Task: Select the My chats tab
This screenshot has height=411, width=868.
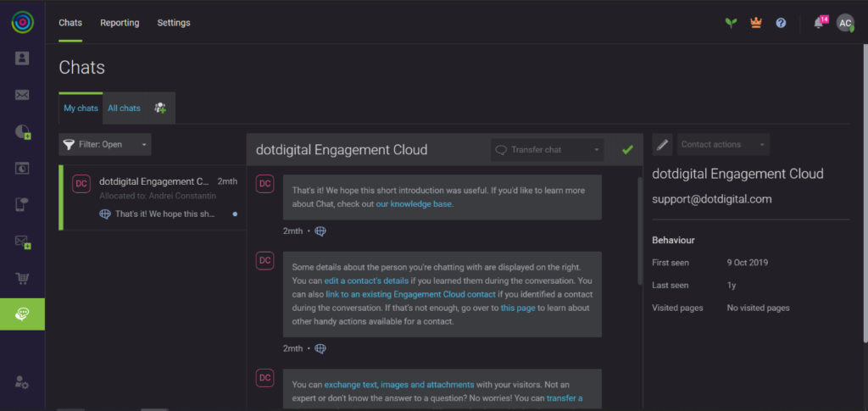Action: coord(81,108)
